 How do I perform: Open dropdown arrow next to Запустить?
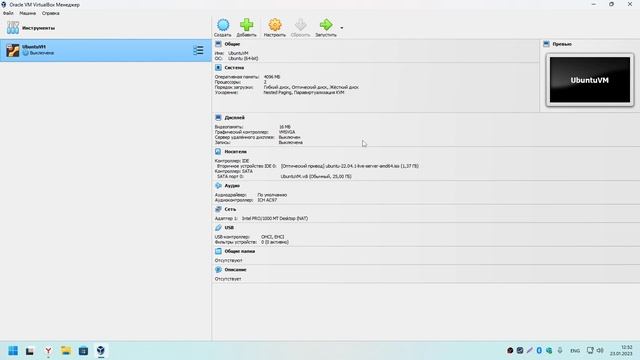(342, 28)
